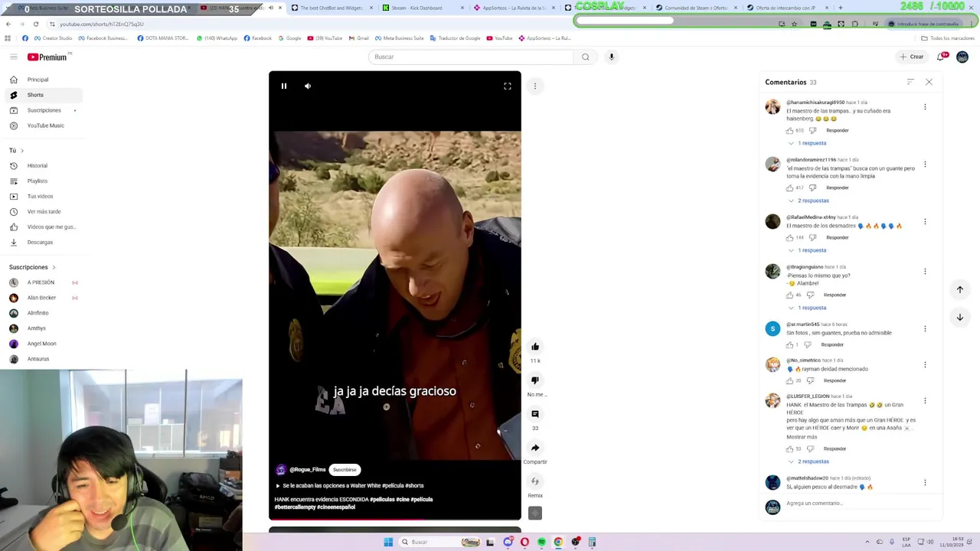980x551 pixels.
Task: Pause the Shorts video
Action: (284, 86)
